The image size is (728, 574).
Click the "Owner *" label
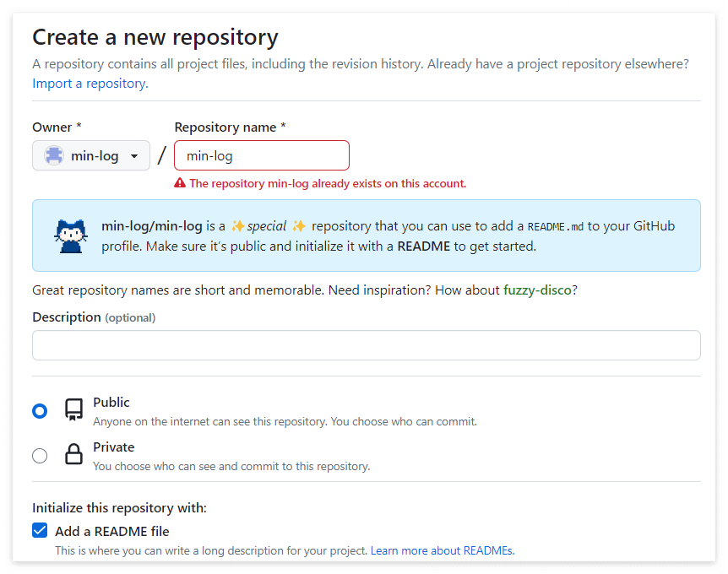coord(57,127)
